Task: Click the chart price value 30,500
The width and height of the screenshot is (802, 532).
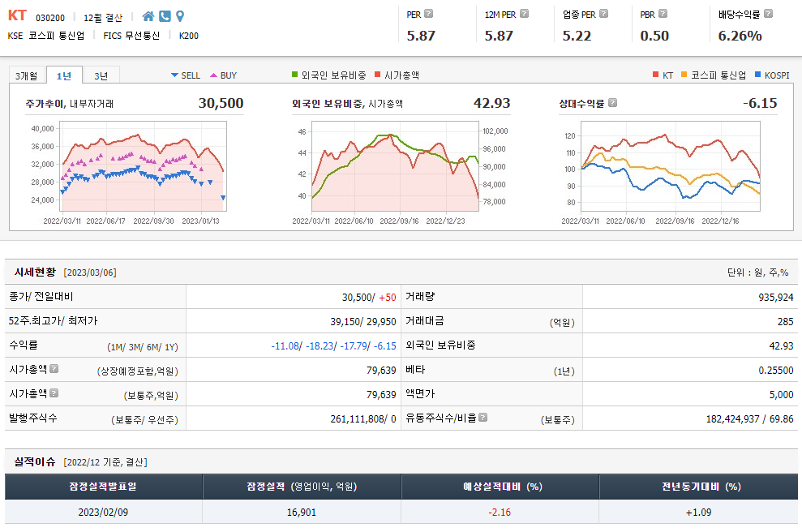Action: click(221, 103)
